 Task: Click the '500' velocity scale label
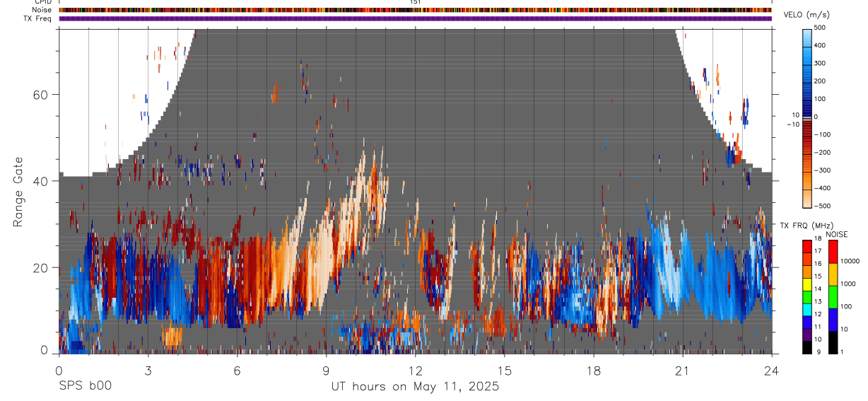click(x=820, y=27)
